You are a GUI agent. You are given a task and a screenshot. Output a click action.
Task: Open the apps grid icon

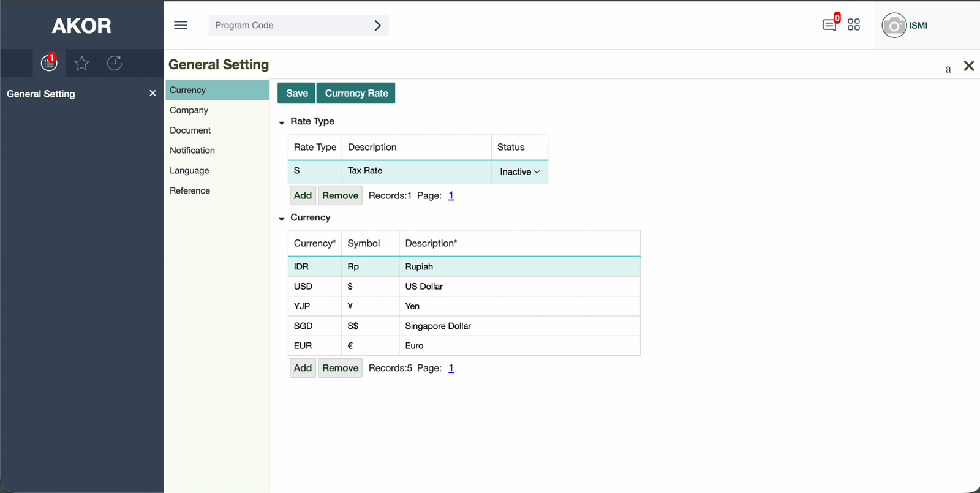pyautogui.click(x=854, y=25)
